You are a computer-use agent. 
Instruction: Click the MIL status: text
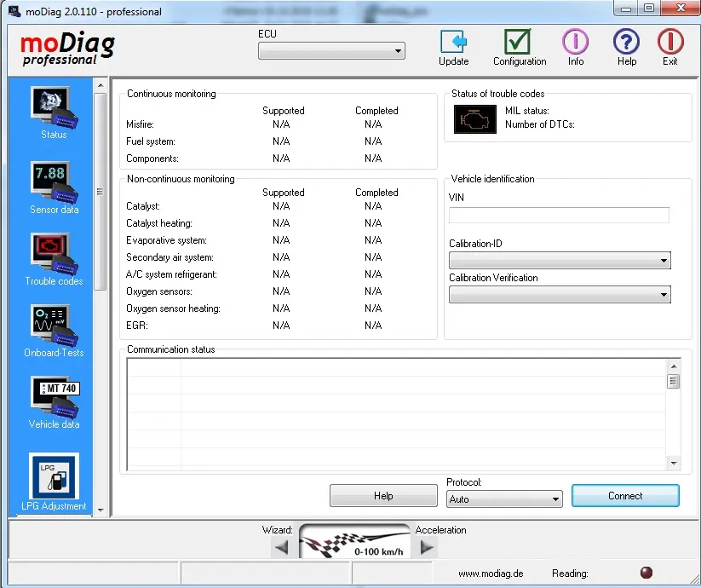[526, 111]
